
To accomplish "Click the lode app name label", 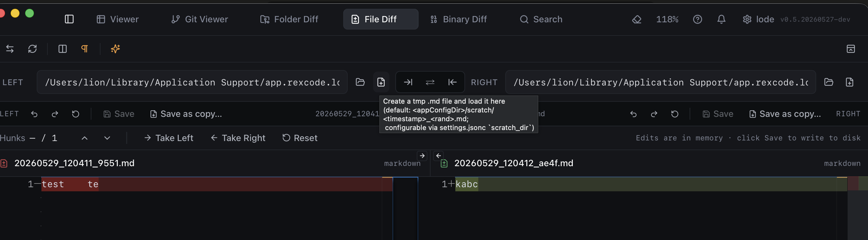I will pyautogui.click(x=765, y=19).
